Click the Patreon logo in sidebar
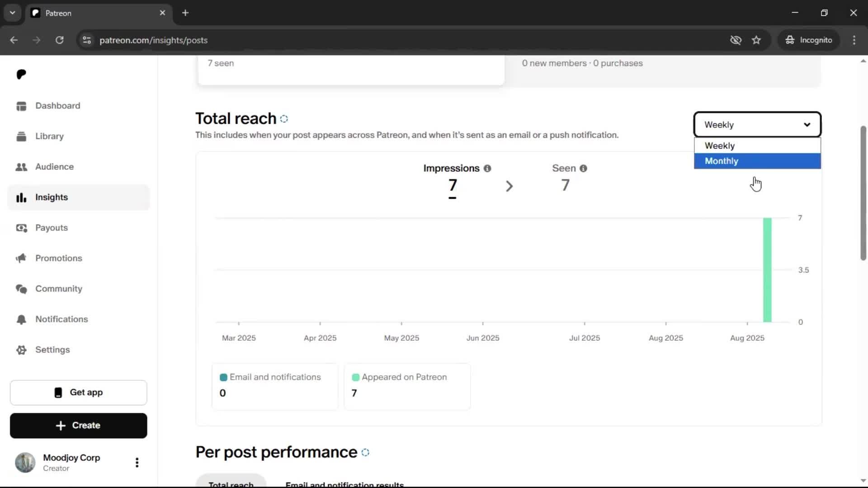The image size is (868, 488). tap(21, 74)
